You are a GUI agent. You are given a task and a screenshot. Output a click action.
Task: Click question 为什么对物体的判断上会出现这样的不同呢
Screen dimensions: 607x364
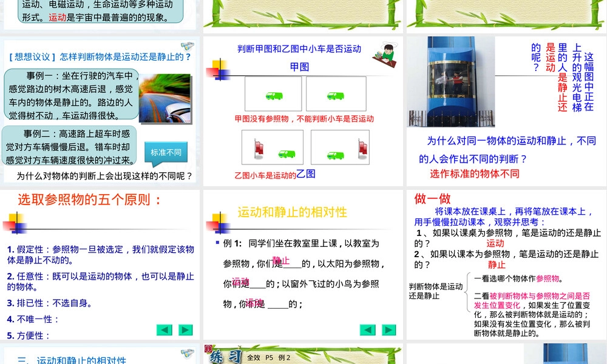104,176
